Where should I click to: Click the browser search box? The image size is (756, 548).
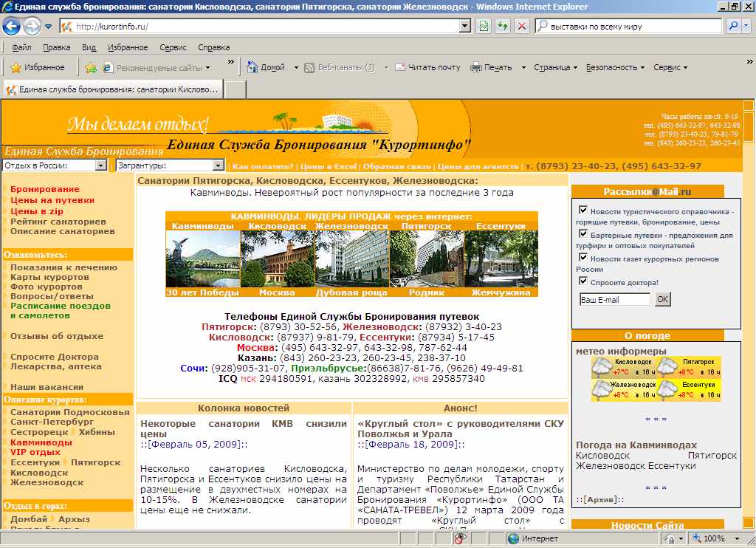coord(629,26)
